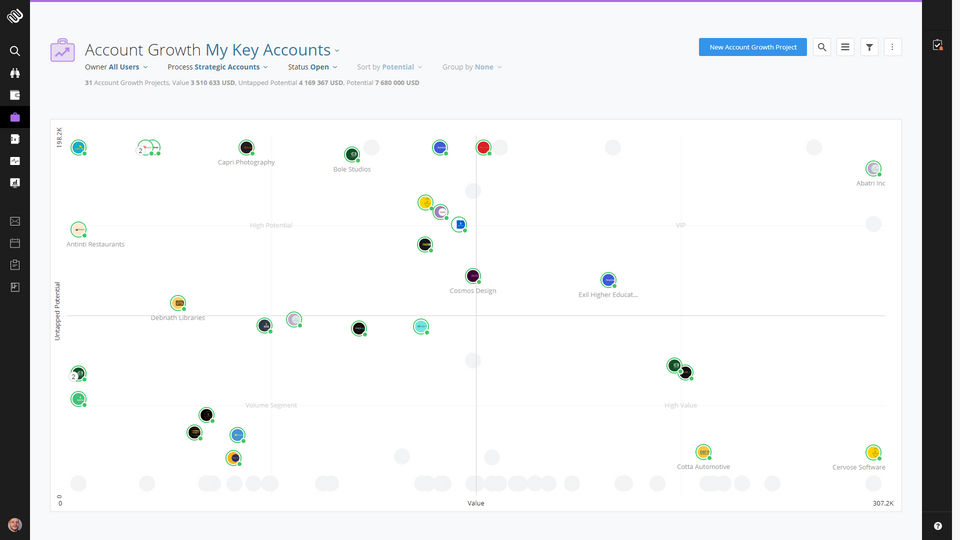960x540 pixels.
Task: Open the three-dot more options menu
Action: pyautogui.click(x=893, y=47)
